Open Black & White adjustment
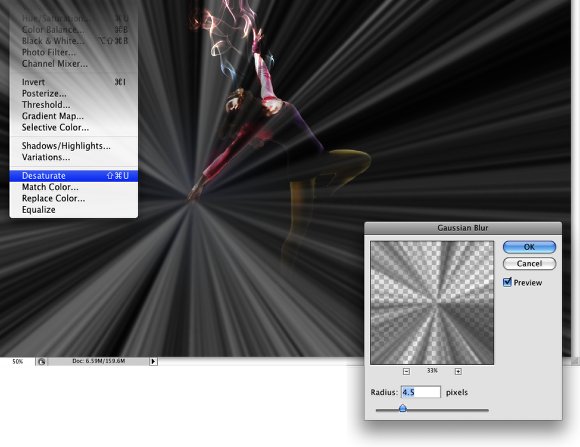Viewport: 580px width, 447px height. pos(74,41)
